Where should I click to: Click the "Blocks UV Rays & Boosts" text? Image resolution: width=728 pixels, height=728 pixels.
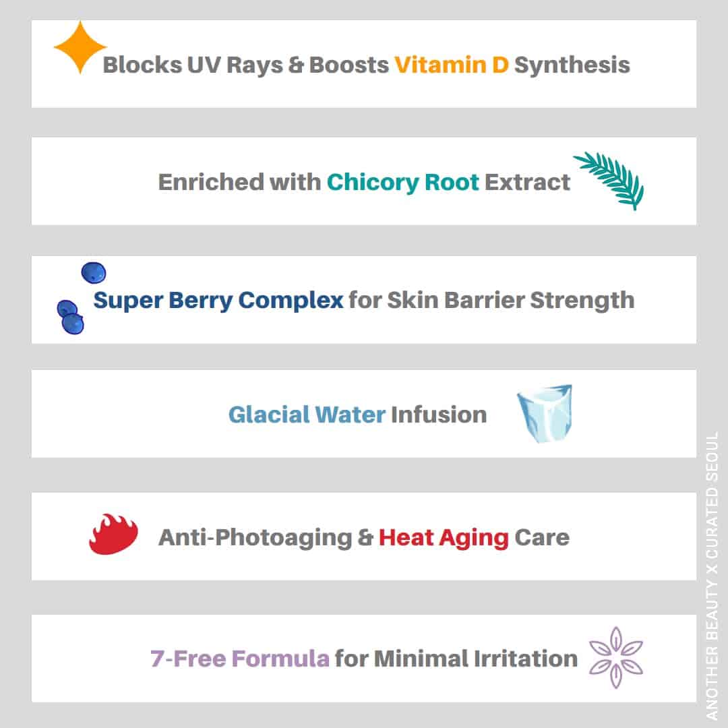[245, 65]
